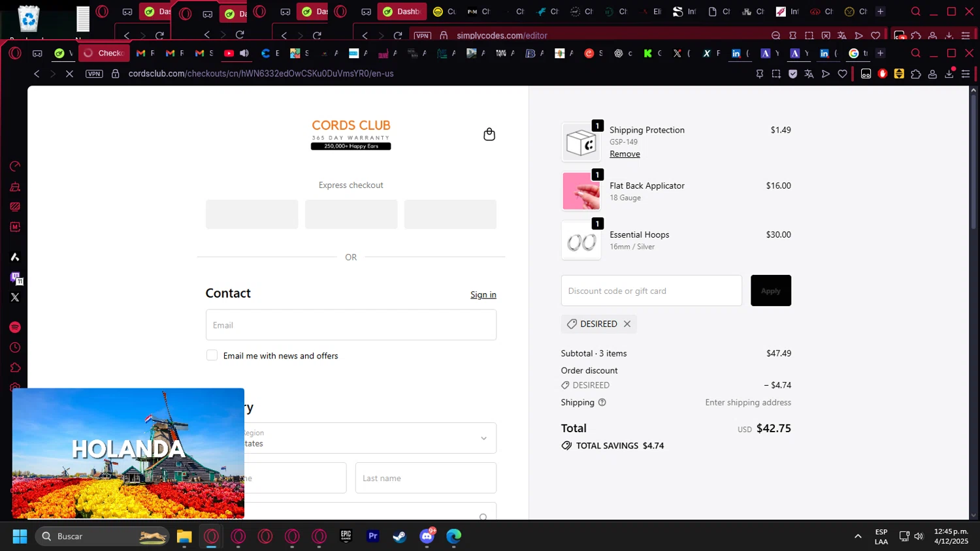
Task: Click the middle express checkout button
Action: (x=351, y=214)
